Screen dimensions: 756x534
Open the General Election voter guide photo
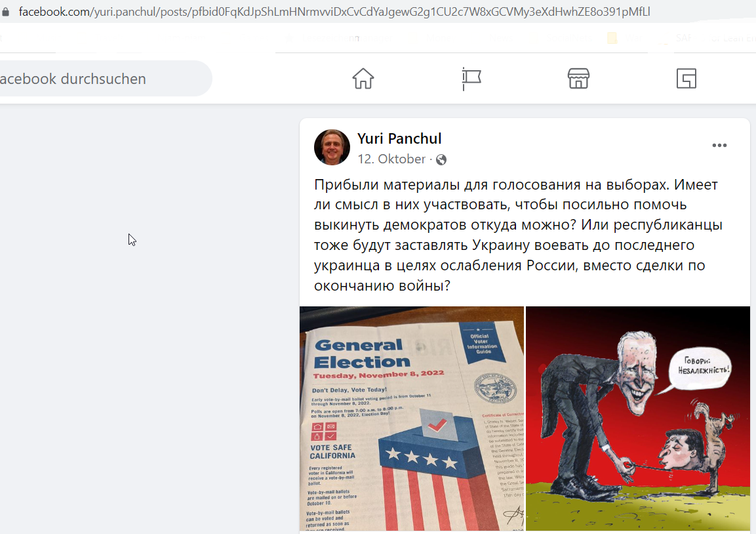coord(412,419)
